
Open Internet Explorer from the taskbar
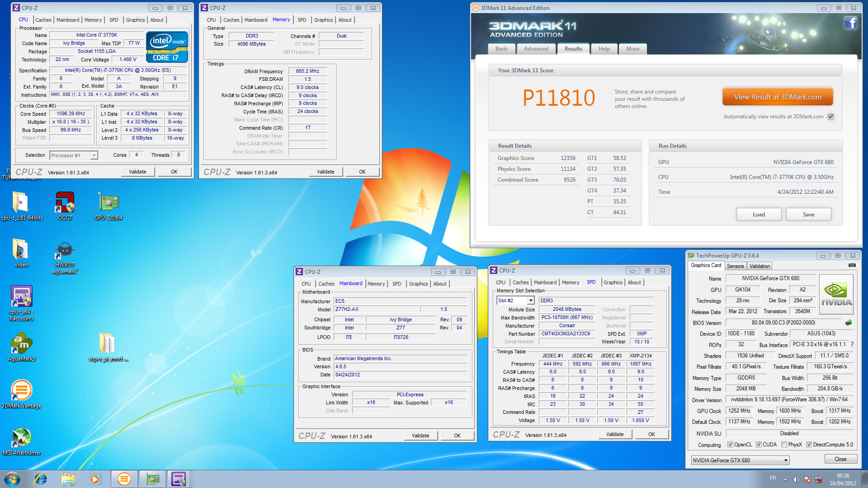click(41, 479)
